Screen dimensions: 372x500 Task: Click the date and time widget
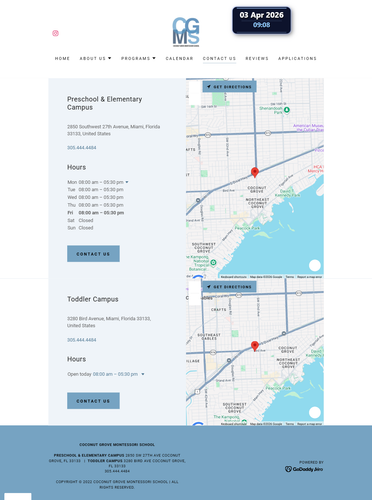(262, 20)
